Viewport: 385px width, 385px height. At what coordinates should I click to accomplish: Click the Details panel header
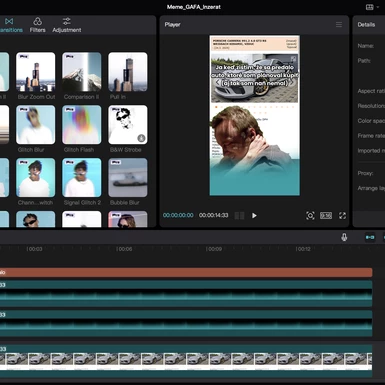click(366, 25)
